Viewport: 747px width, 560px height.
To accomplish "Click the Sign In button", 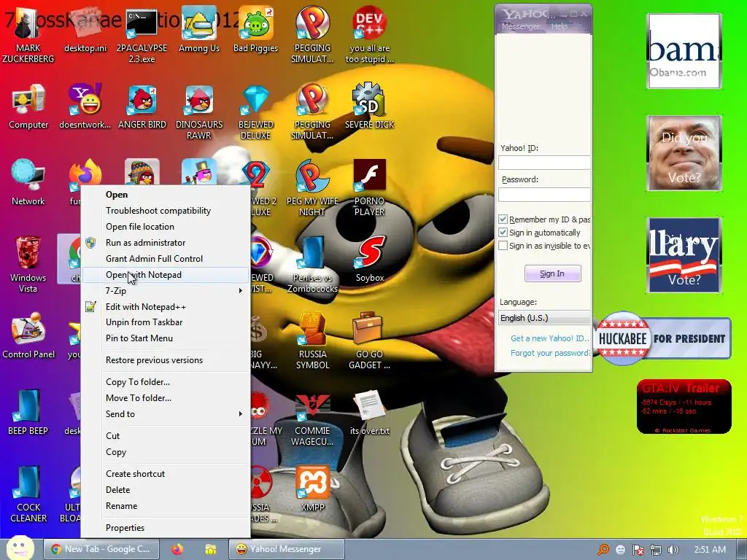I will 553,273.
